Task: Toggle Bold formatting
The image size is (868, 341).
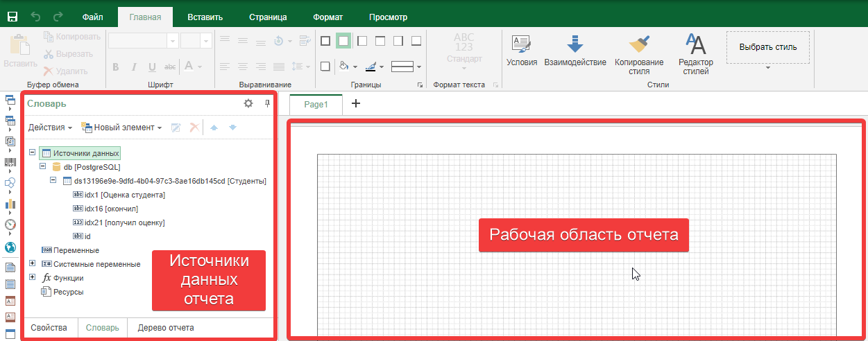Action: click(x=116, y=67)
